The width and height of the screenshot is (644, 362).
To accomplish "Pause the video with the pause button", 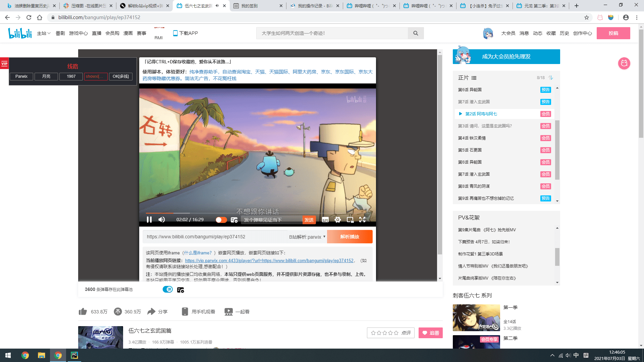I will coord(149,220).
